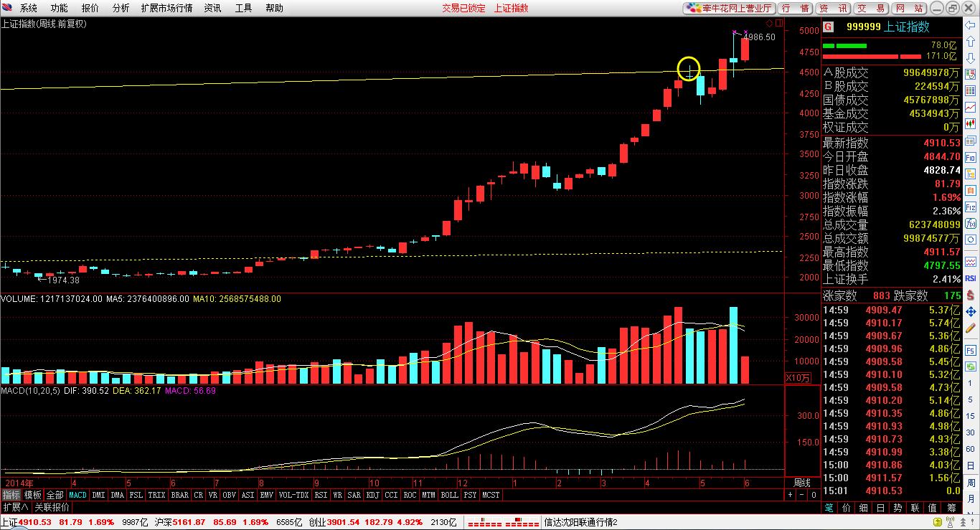This screenshot has width=980, height=530.
Task: Switch to 30-minute period in sidebar
Action: tap(971, 432)
